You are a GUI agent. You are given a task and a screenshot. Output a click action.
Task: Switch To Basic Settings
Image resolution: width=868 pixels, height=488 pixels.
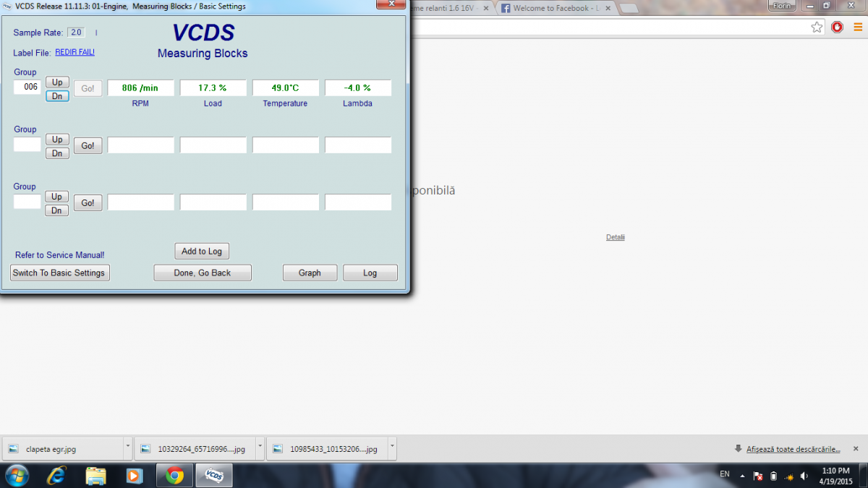tap(59, 273)
